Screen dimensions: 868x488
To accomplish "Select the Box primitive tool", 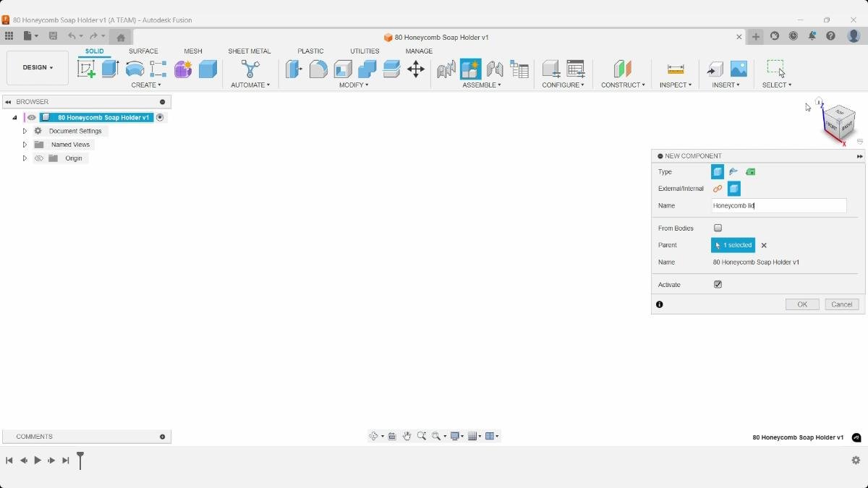I will click(208, 69).
